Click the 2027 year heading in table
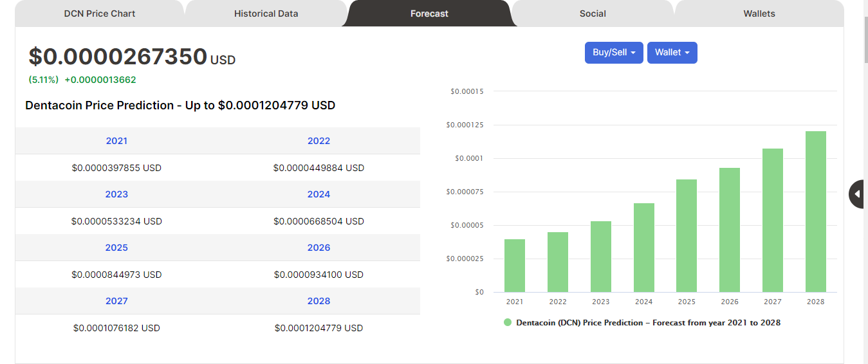Image resolution: width=868 pixels, height=364 pixels. pos(116,301)
